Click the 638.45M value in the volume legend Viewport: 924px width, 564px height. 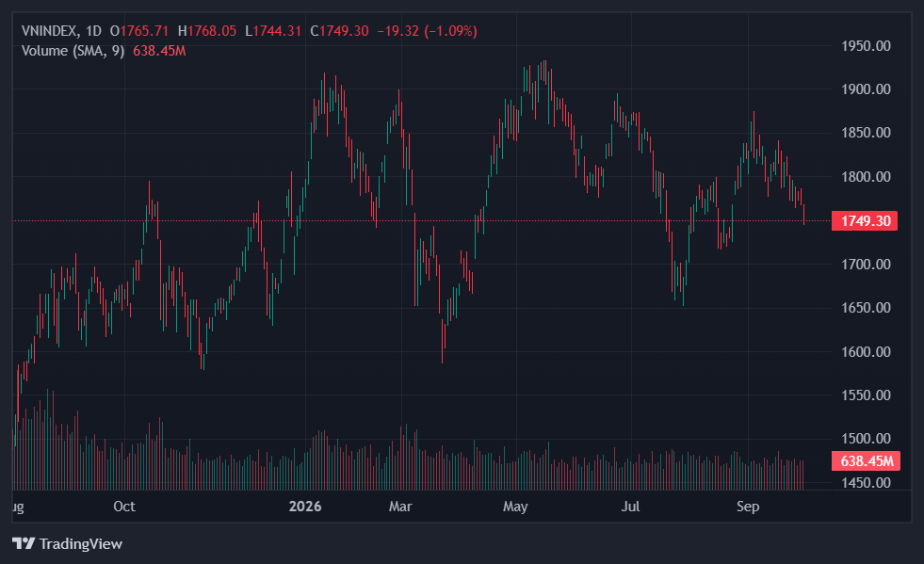159,51
